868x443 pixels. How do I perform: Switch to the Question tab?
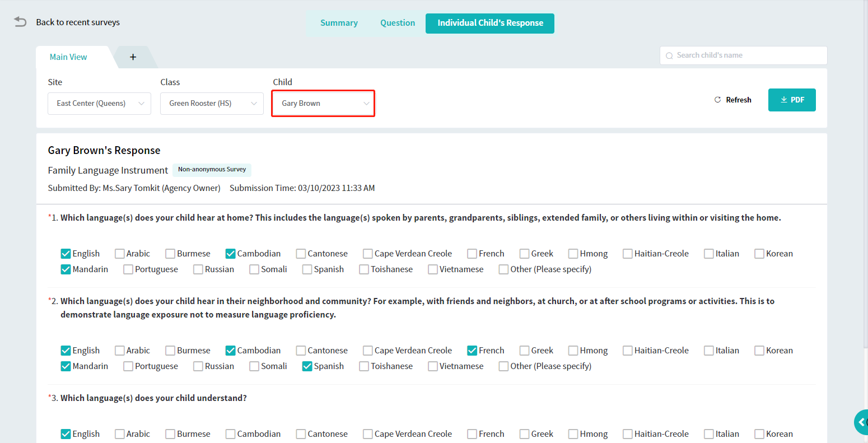point(398,23)
